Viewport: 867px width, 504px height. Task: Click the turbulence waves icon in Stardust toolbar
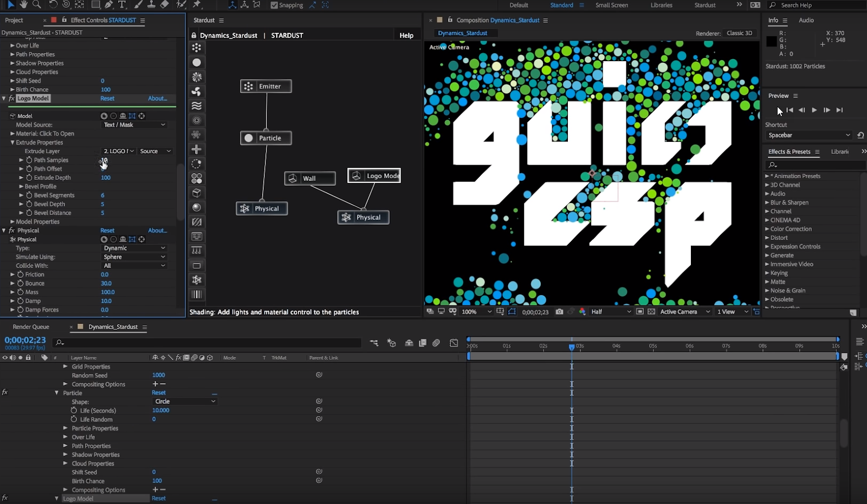click(x=197, y=106)
